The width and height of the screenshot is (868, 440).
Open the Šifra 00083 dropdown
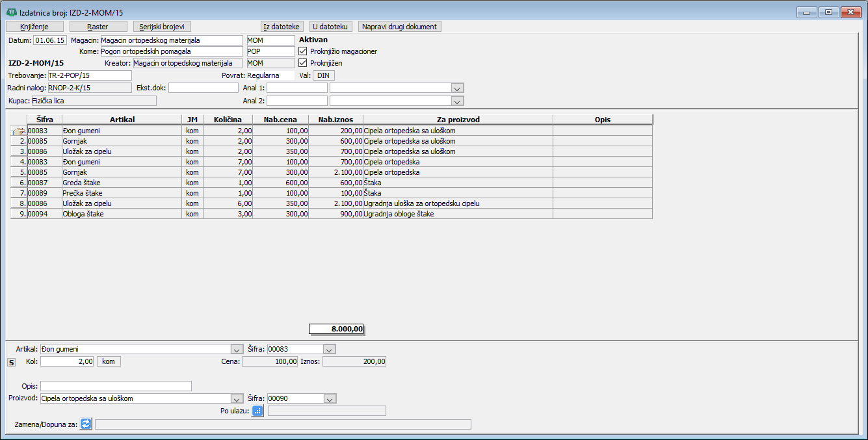tap(329, 349)
